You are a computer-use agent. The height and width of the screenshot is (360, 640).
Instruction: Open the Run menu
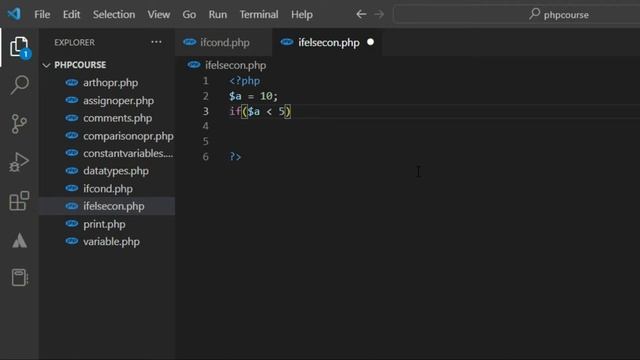218,15
